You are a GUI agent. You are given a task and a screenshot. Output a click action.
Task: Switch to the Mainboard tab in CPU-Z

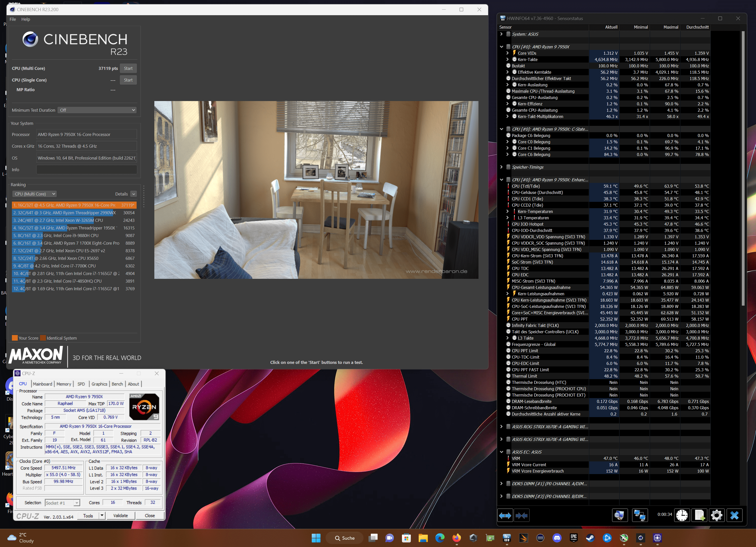42,384
